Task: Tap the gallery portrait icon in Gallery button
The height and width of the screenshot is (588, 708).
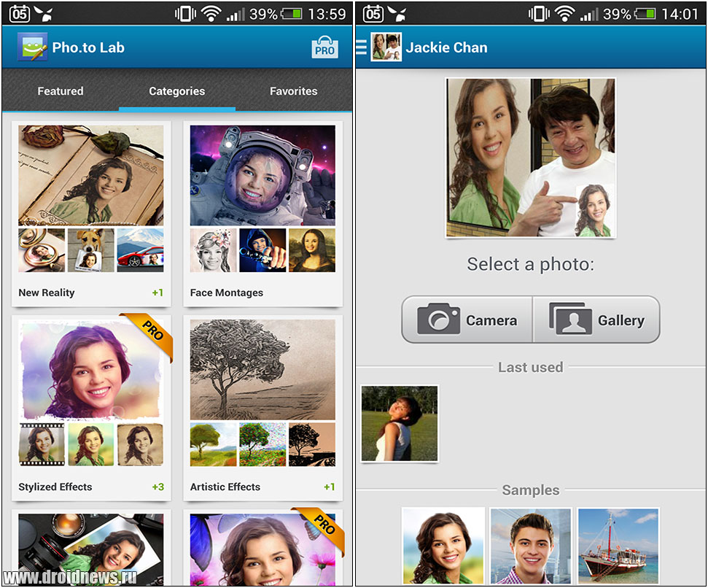Action: 570,319
